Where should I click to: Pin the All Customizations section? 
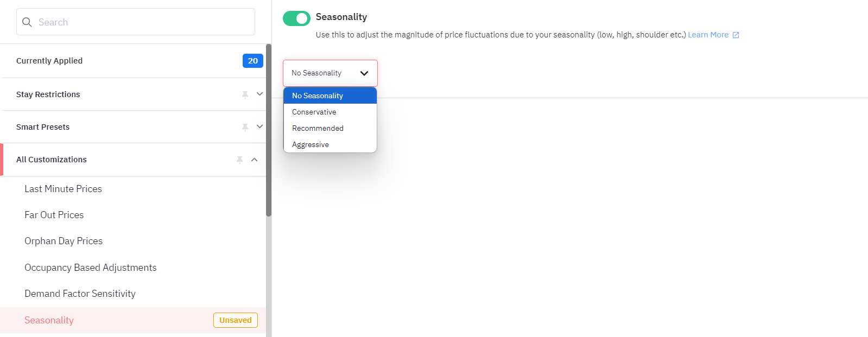point(239,160)
